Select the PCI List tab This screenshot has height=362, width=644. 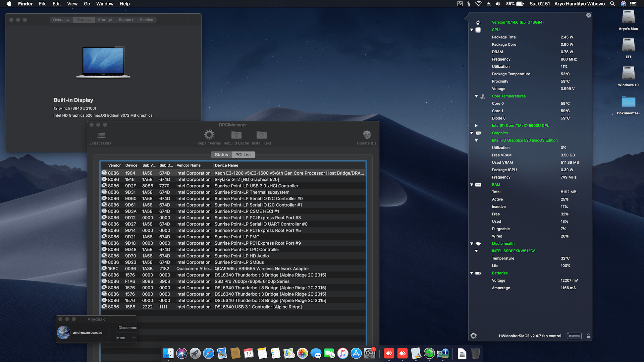pyautogui.click(x=243, y=155)
